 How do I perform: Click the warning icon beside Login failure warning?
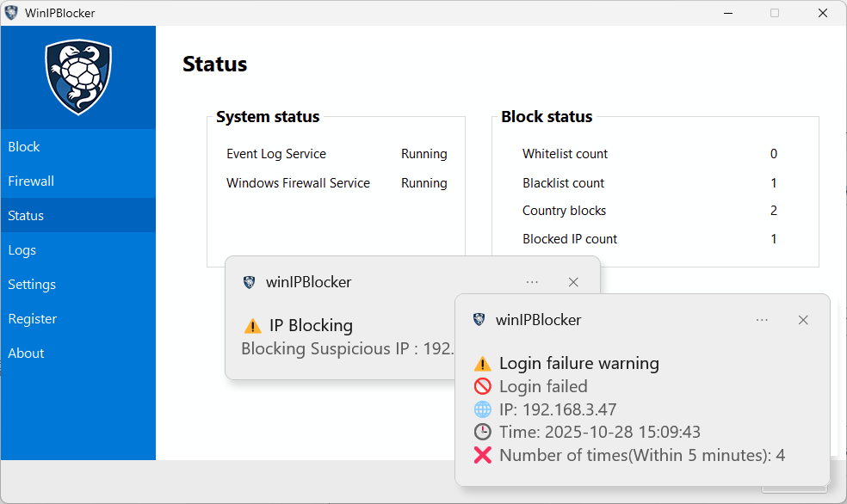482,363
